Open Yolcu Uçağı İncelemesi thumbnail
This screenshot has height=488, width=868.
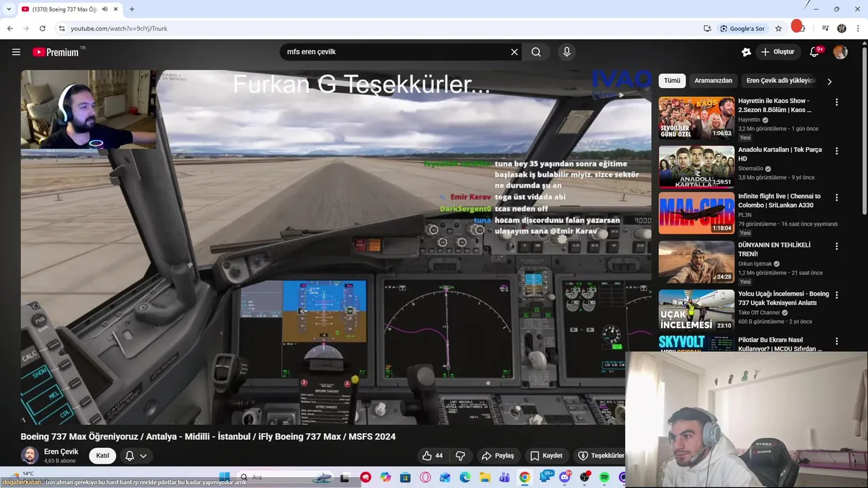point(696,311)
